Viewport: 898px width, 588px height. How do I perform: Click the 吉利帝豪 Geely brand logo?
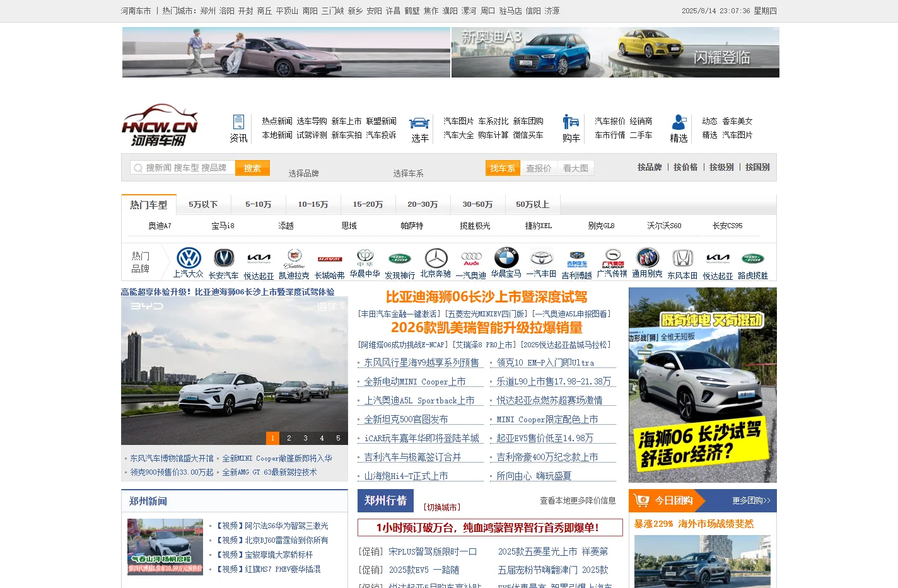pyautogui.click(x=577, y=260)
